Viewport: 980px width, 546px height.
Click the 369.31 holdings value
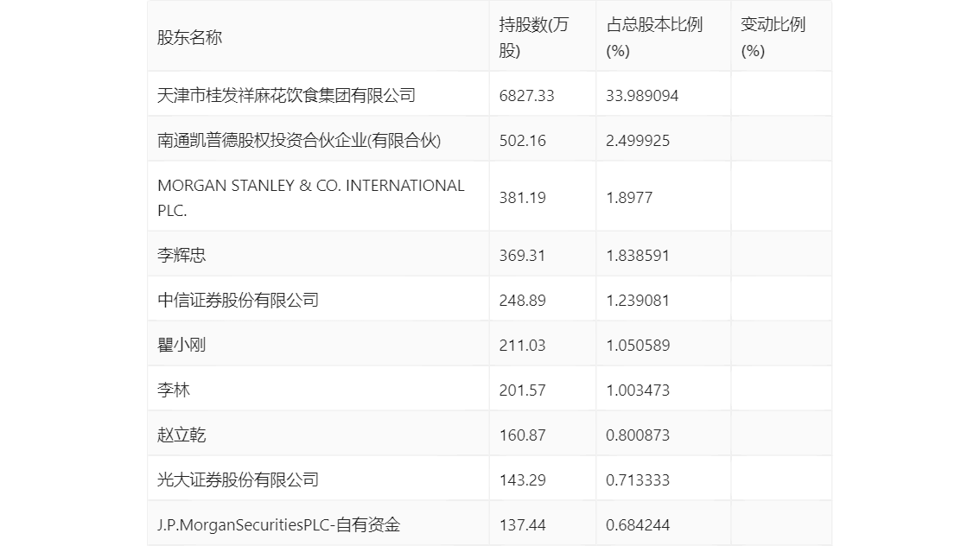point(522,256)
